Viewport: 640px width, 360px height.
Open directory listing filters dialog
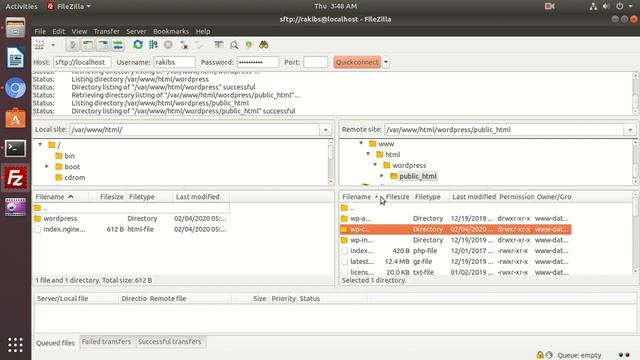[219, 45]
